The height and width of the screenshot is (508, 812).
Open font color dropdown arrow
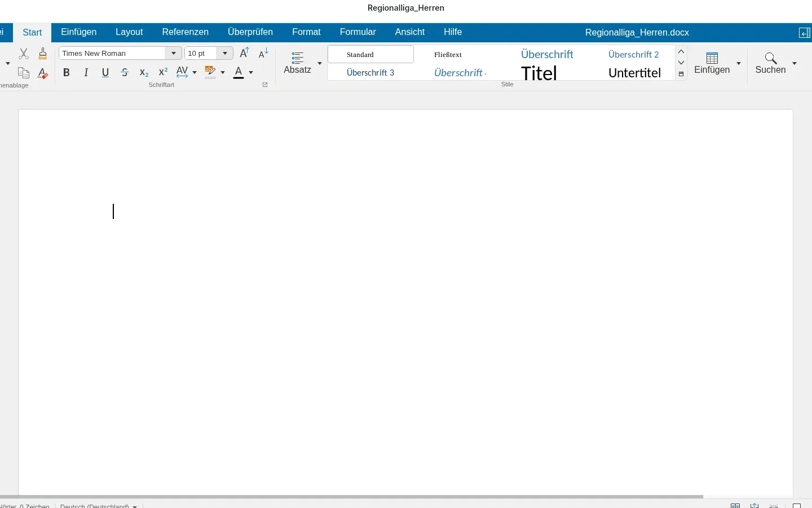click(x=251, y=72)
